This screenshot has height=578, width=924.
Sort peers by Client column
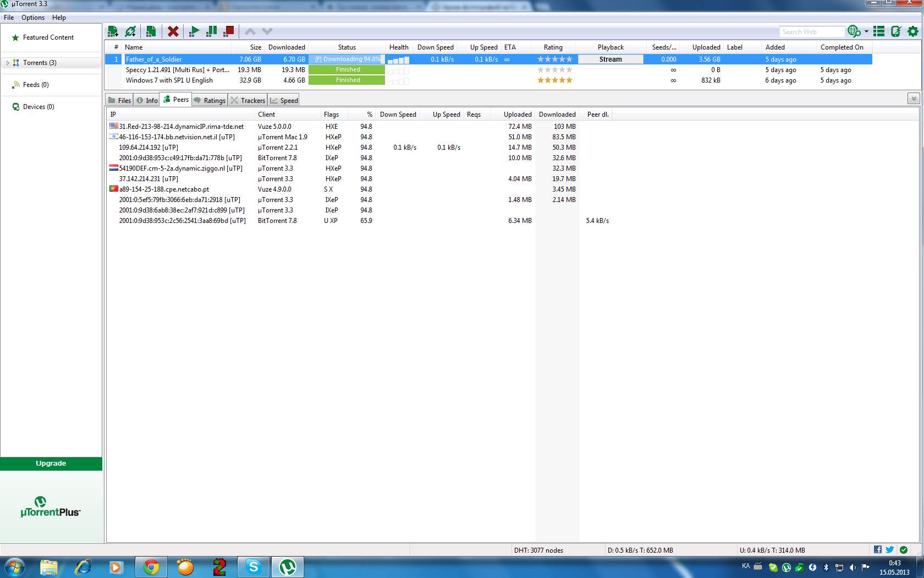click(288, 114)
